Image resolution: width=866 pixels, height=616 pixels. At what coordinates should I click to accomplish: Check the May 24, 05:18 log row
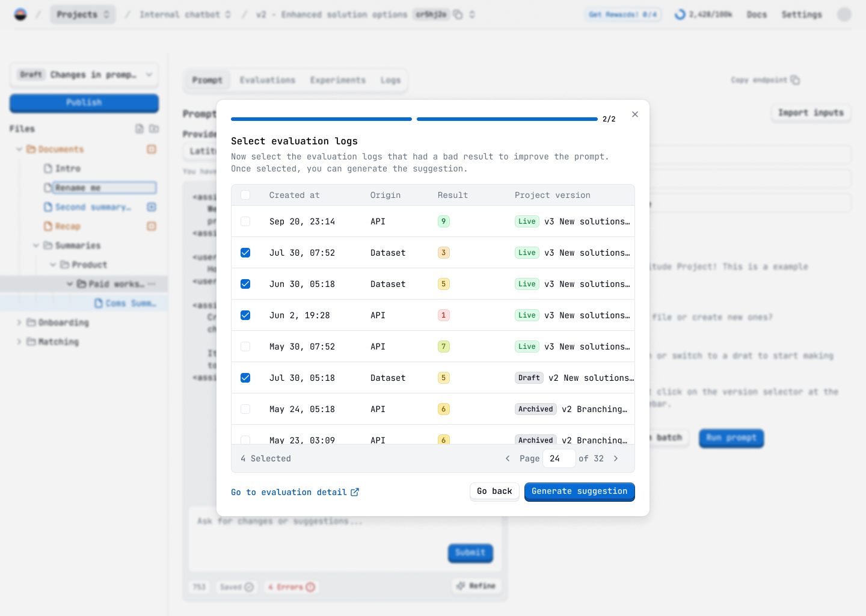point(245,409)
